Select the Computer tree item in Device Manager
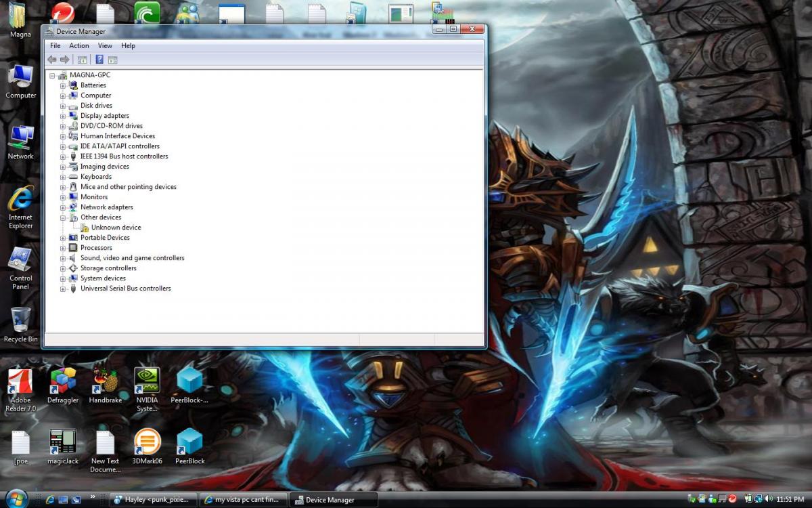This screenshot has width=812, height=508. tap(95, 96)
